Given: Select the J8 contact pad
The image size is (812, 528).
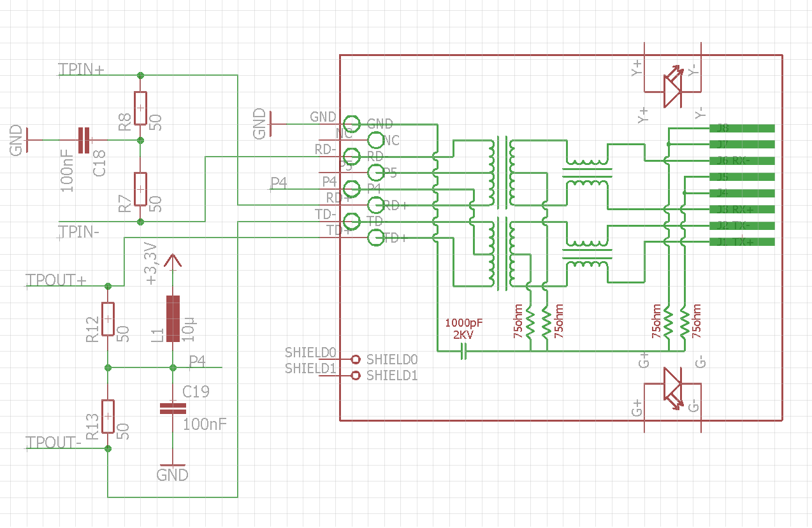Looking at the screenshot, I should coord(742,128).
